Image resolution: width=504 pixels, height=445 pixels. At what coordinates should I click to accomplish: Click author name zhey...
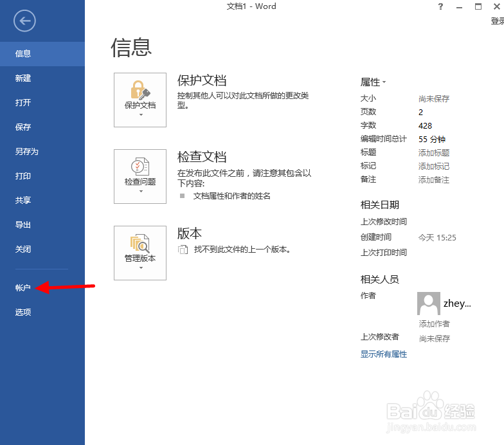coord(457,304)
